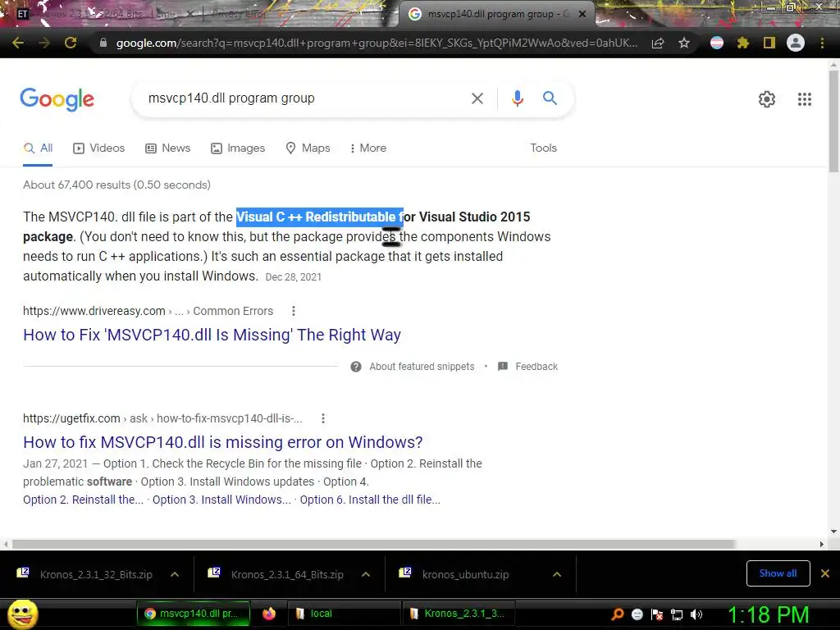View site security lock info

(103, 43)
